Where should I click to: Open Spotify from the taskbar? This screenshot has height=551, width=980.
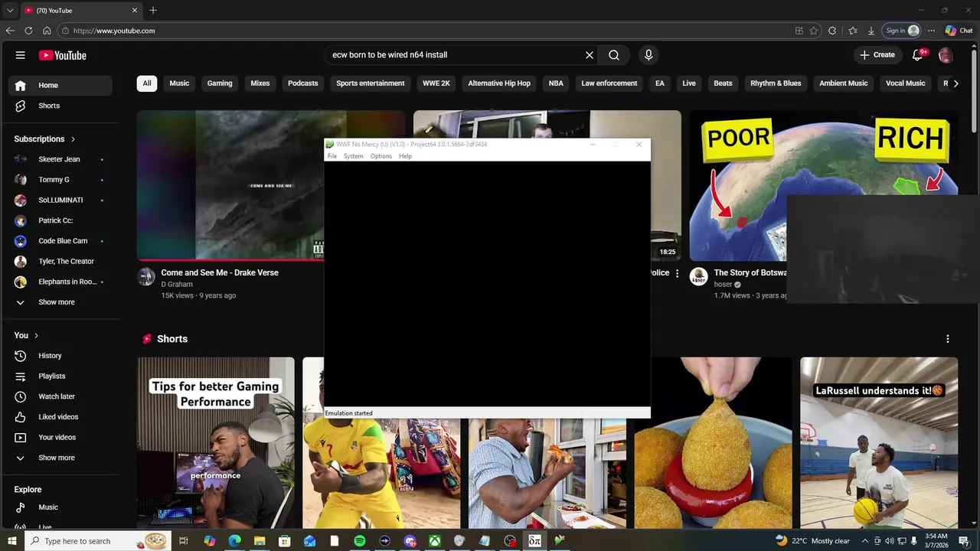[x=360, y=541]
